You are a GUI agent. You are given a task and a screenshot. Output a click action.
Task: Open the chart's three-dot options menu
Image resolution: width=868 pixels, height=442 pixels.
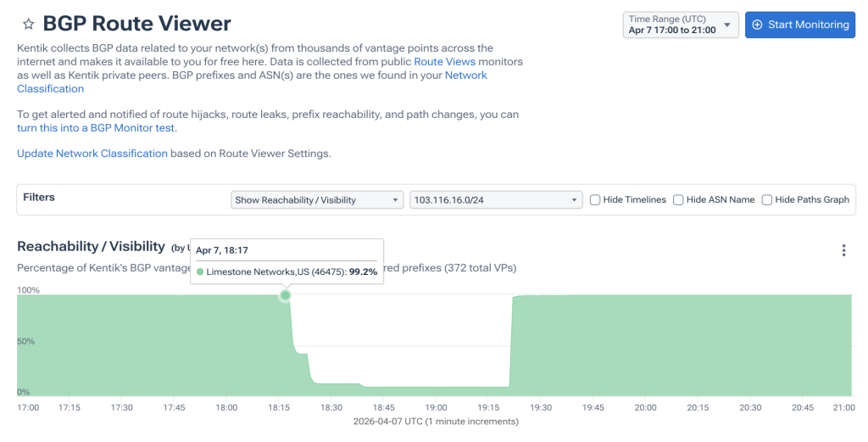tap(843, 250)
